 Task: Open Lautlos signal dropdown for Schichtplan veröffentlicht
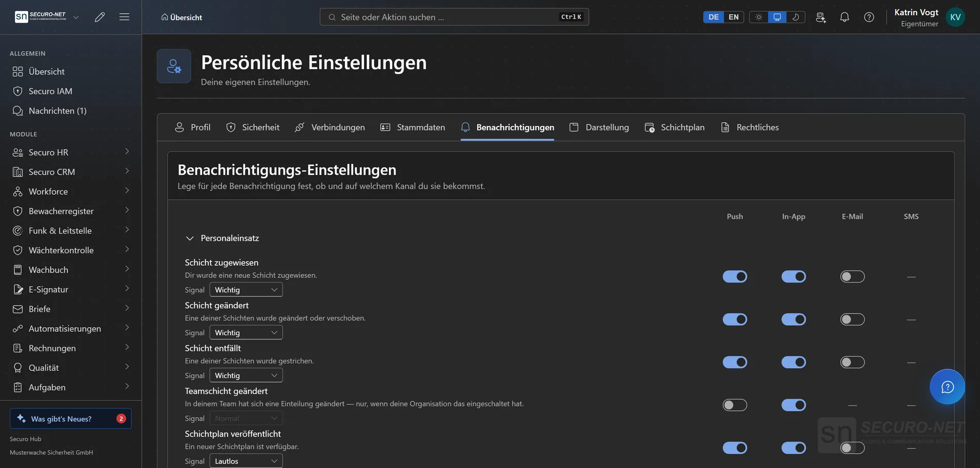pos(246,461)
